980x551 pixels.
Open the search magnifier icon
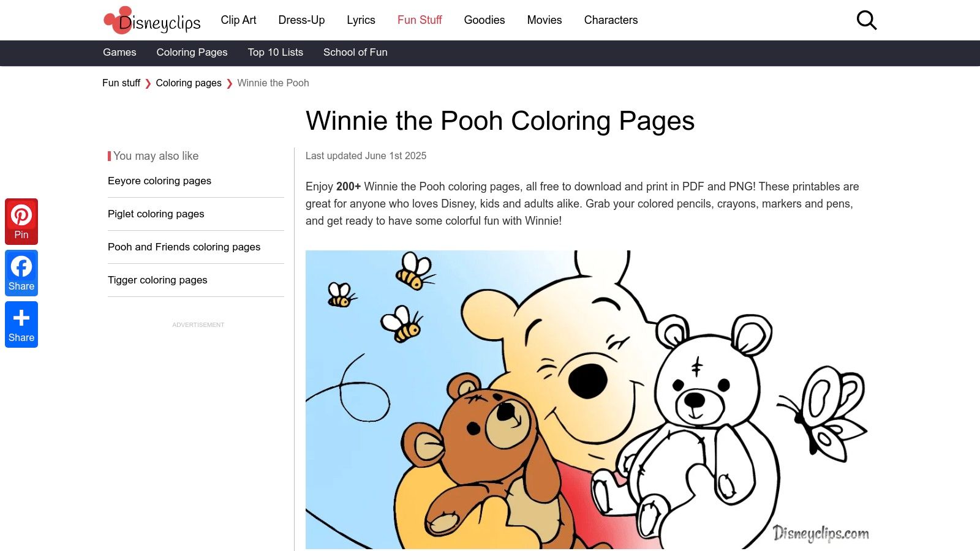(x=867, y=20)
